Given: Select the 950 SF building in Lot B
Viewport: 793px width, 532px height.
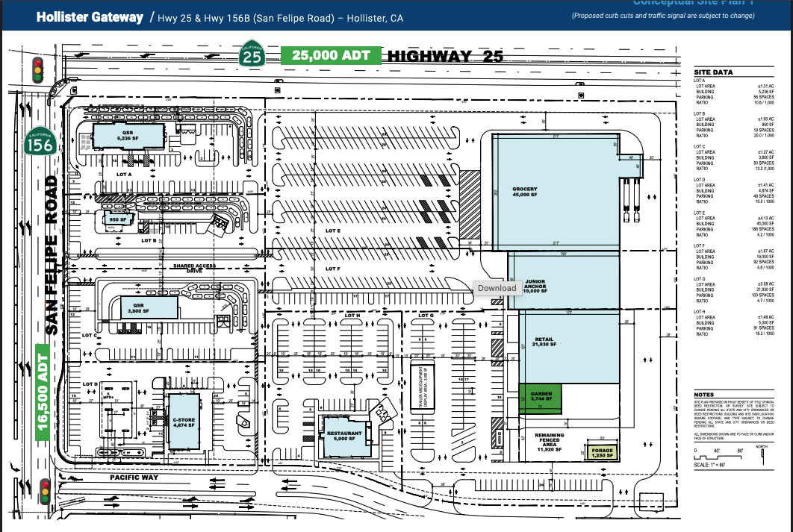Looking at the screenshot, I should [x=118, y=220].
